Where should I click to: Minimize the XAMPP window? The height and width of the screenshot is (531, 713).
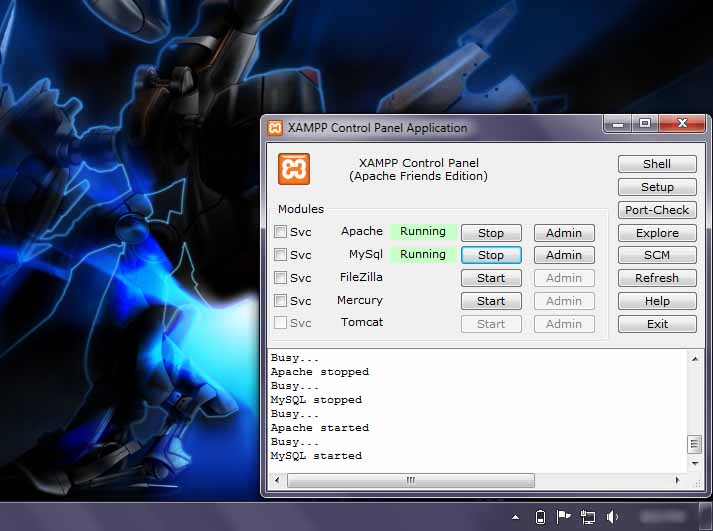point(618,124)
